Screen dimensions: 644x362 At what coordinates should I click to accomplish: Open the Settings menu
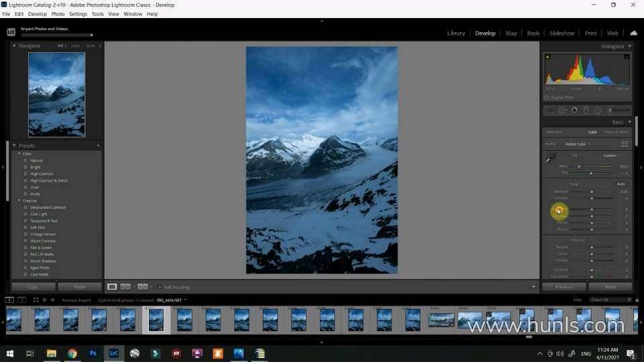point(78,14)
